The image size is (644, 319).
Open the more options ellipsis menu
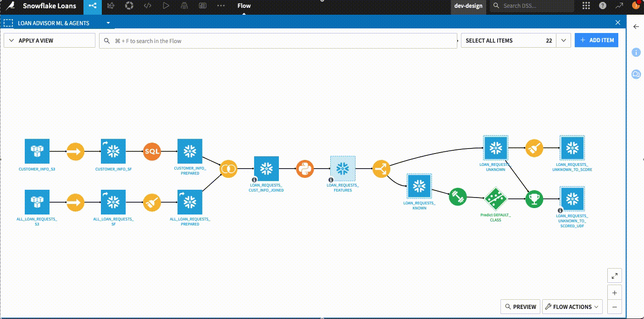221,6
